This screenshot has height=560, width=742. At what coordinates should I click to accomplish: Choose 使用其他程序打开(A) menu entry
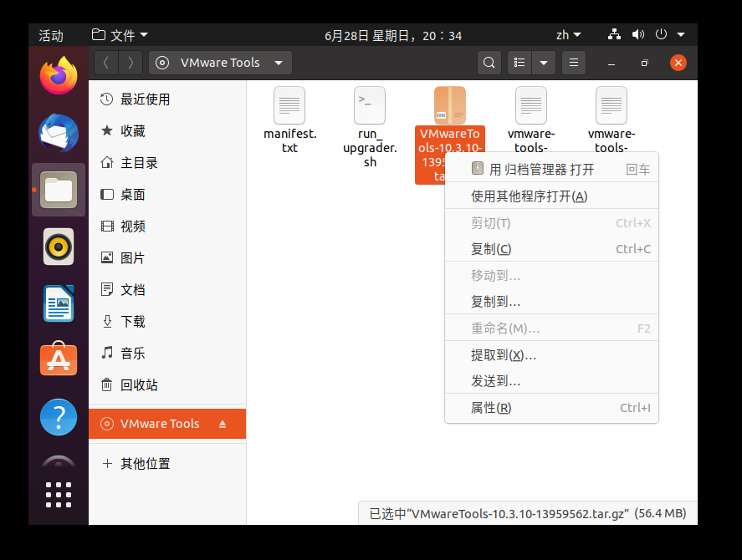coord(552,196)
